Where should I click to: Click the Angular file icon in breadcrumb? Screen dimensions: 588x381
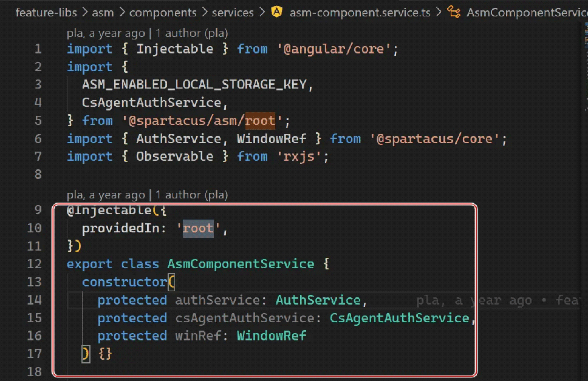(x=277, y=12)
